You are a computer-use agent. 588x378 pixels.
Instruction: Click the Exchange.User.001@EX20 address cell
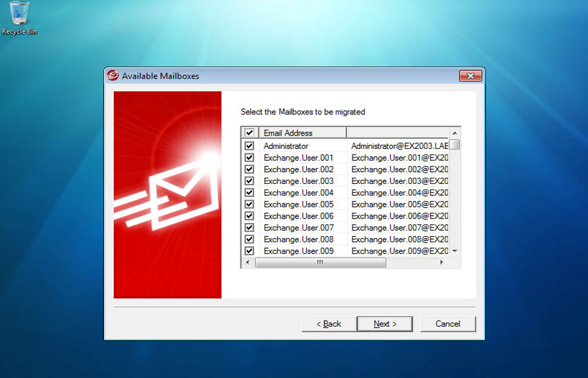pyautogui.click(x=398, y=157)
